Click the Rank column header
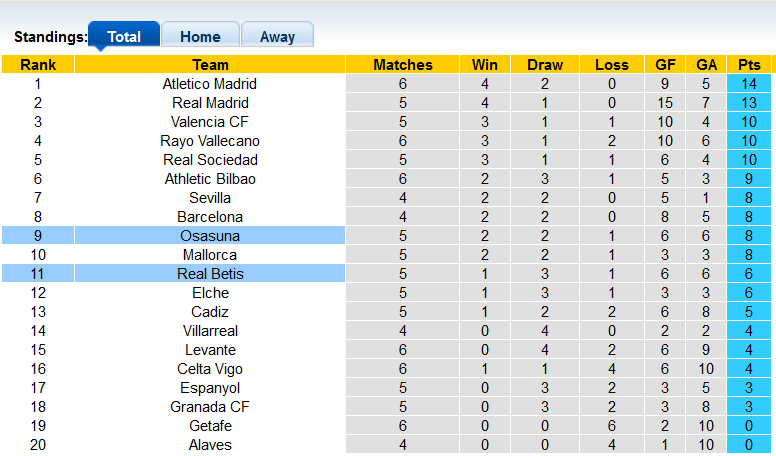Viewport: 776px width, 456px height. 38,65
